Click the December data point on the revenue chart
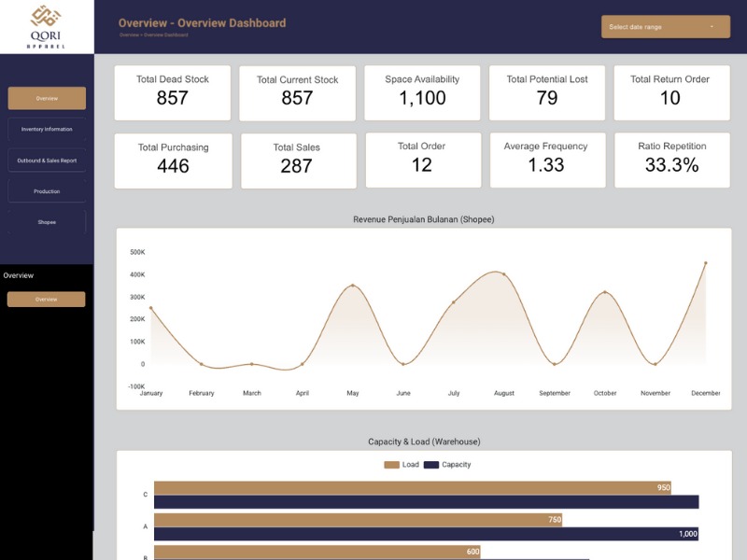 pos(705,263)
